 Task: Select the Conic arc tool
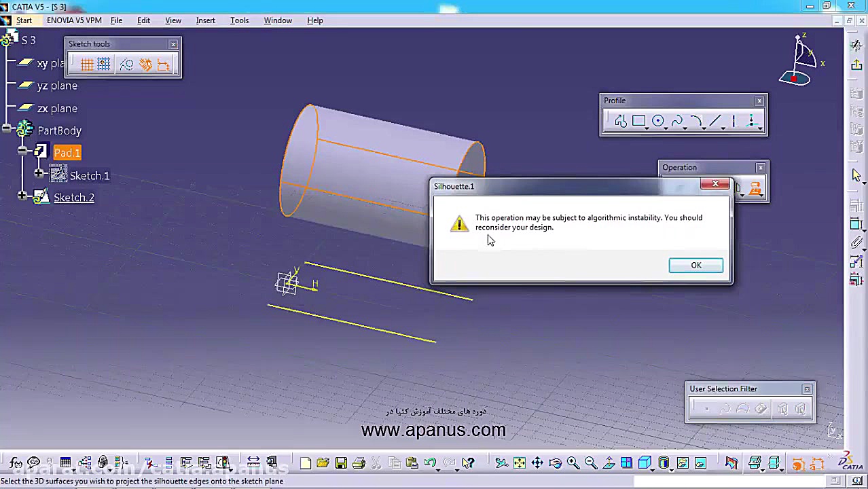tap(695, 122)
